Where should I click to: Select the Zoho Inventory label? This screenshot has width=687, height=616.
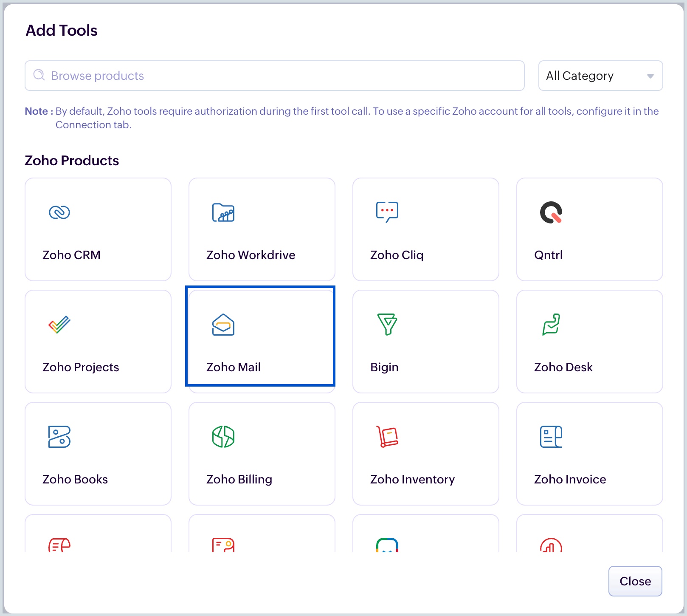(412, 479)
